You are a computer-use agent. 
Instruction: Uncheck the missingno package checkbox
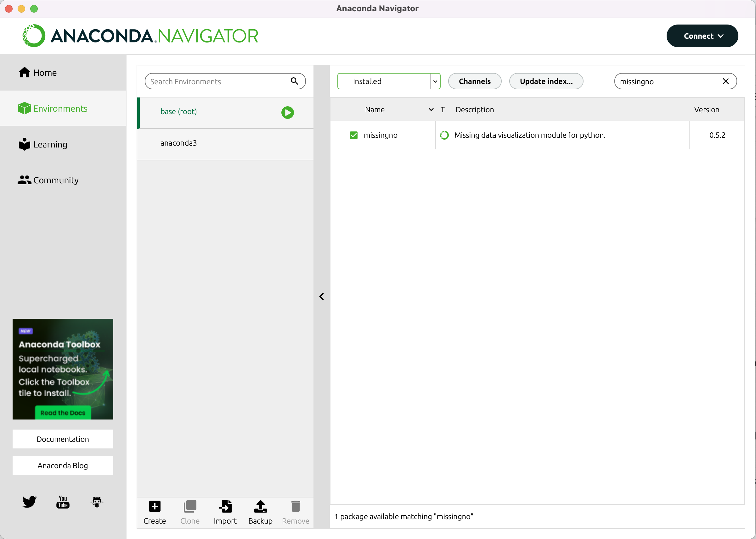pos(354,135)
